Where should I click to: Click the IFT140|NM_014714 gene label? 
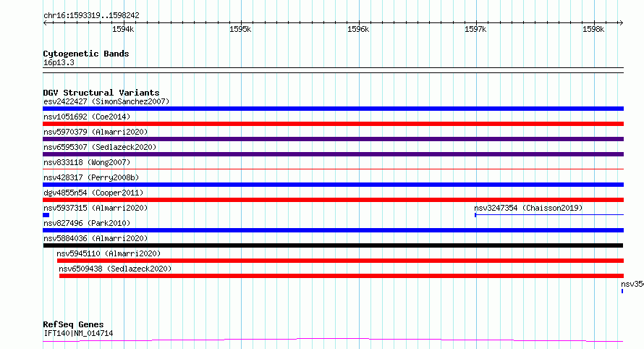[x=78, y=333]
